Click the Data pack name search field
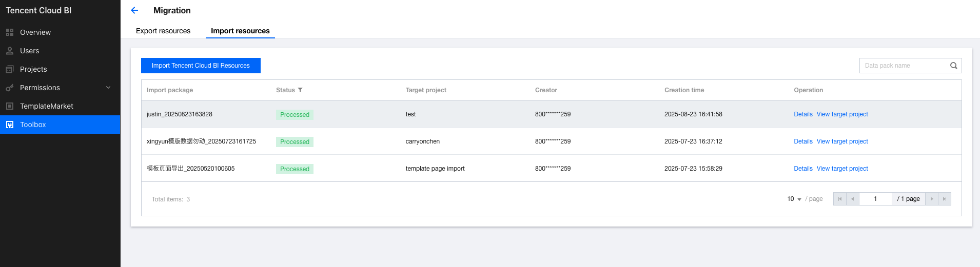The width and height of the screenshot is (980, 267). 904,66
